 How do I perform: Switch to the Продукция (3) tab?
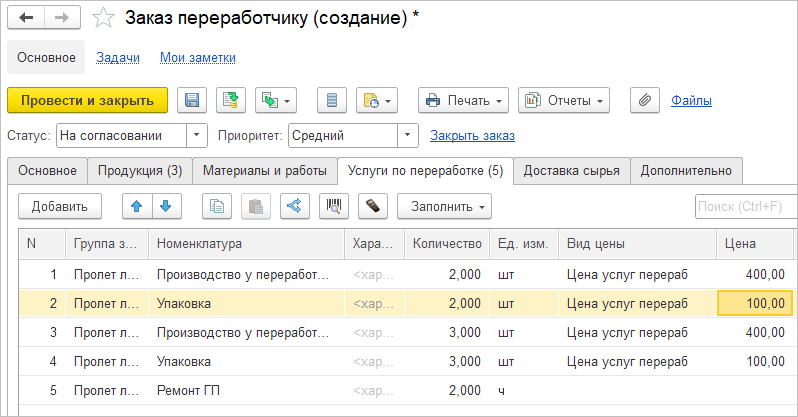tap(139, 171)
